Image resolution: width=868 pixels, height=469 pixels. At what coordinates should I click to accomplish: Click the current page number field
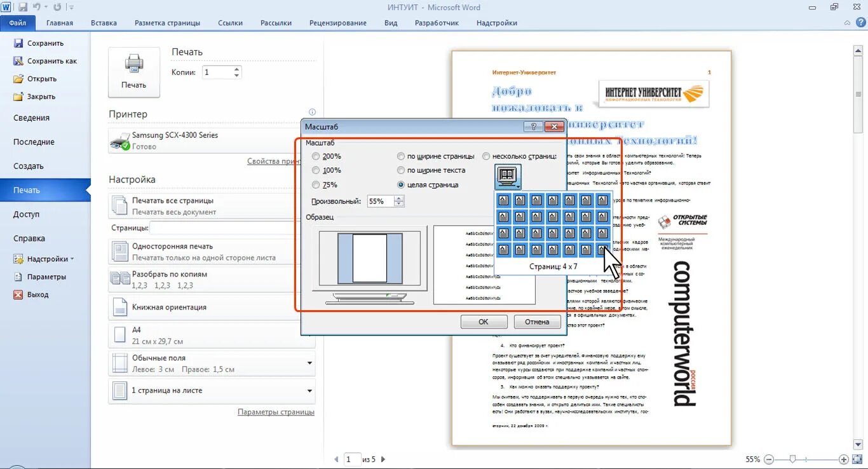(351, 459)
